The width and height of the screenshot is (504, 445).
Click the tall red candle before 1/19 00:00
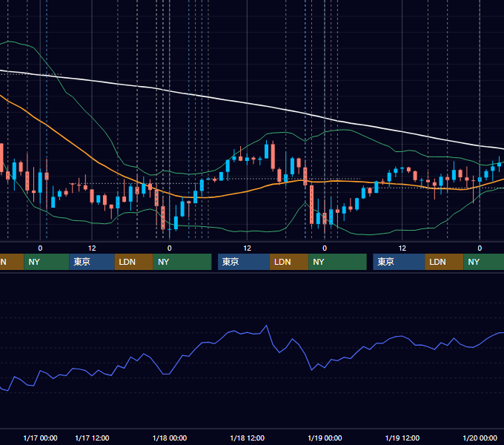(311, 205)
